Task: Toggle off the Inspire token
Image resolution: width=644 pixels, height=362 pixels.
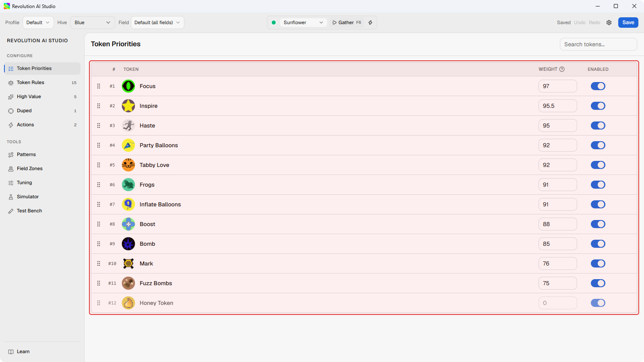Action: 598,106
